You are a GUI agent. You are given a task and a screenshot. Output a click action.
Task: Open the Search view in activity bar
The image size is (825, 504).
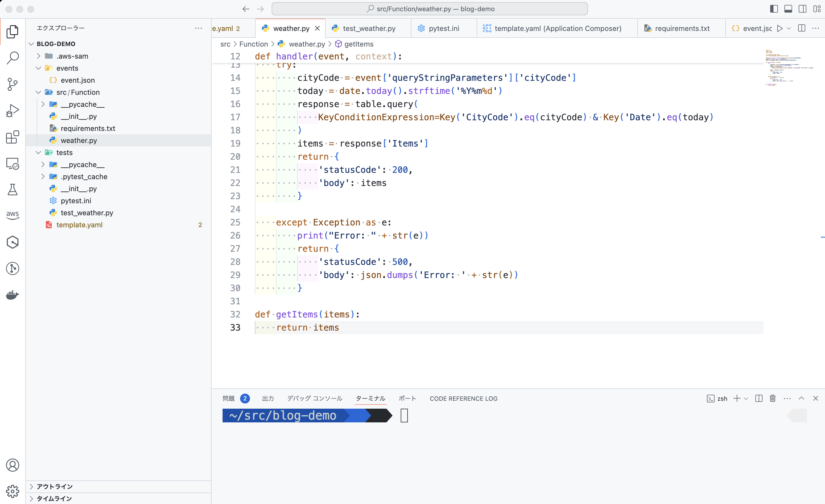(12, 58)
